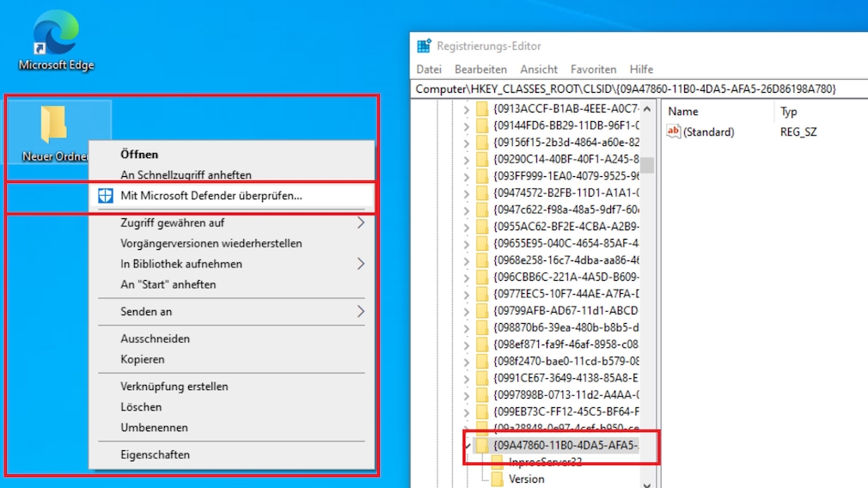Click folder icon of {09156f15-2b3d-4864 key

(x=482, y=143)
